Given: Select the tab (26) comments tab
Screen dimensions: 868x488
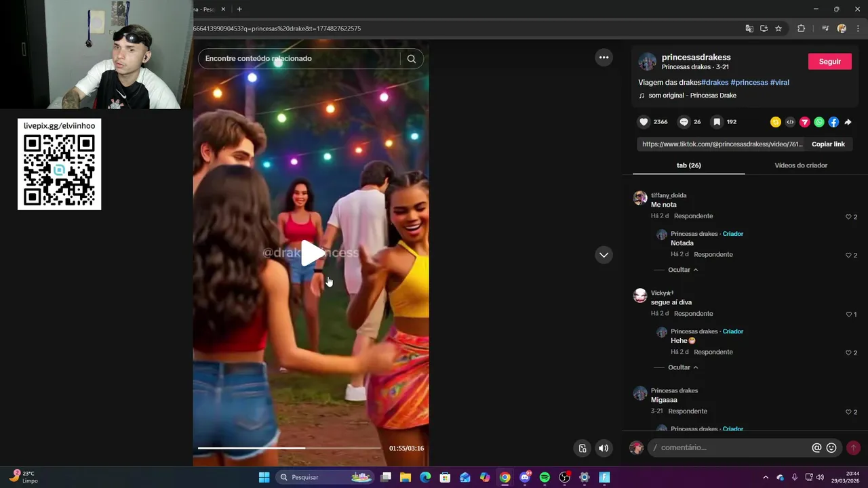Looking at the screenshot, I should tap(689, 165).
